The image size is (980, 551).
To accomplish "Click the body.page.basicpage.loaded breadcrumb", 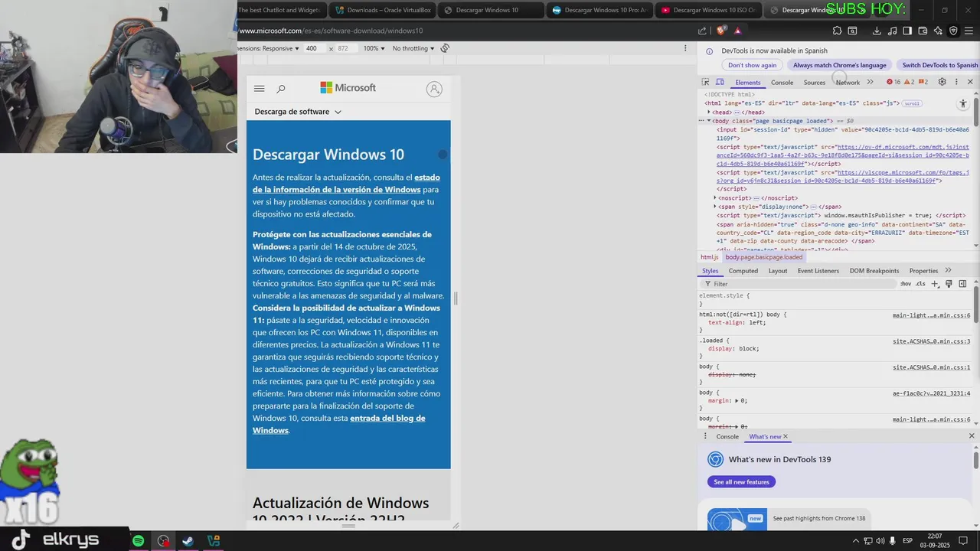I will pos(764,257).
